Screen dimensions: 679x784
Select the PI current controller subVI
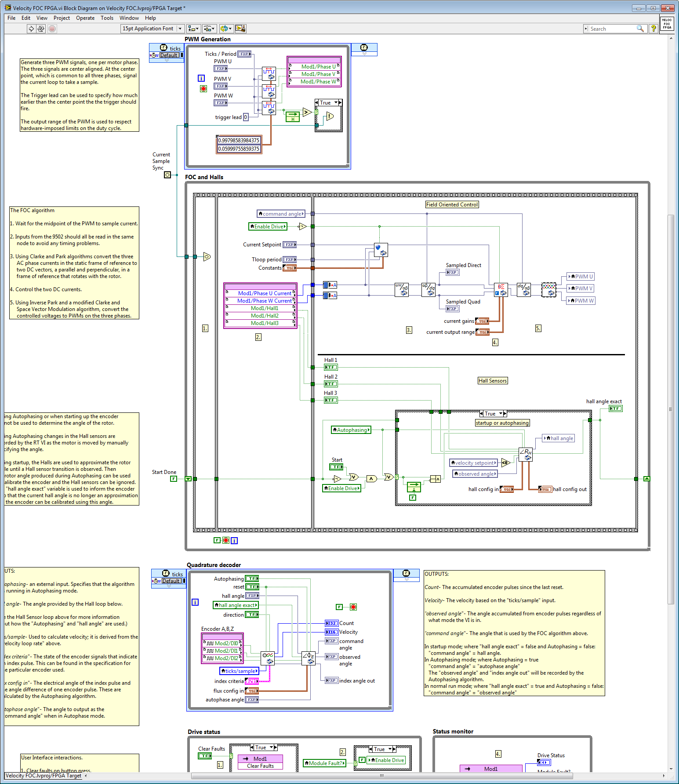click(x=501, y=289)
